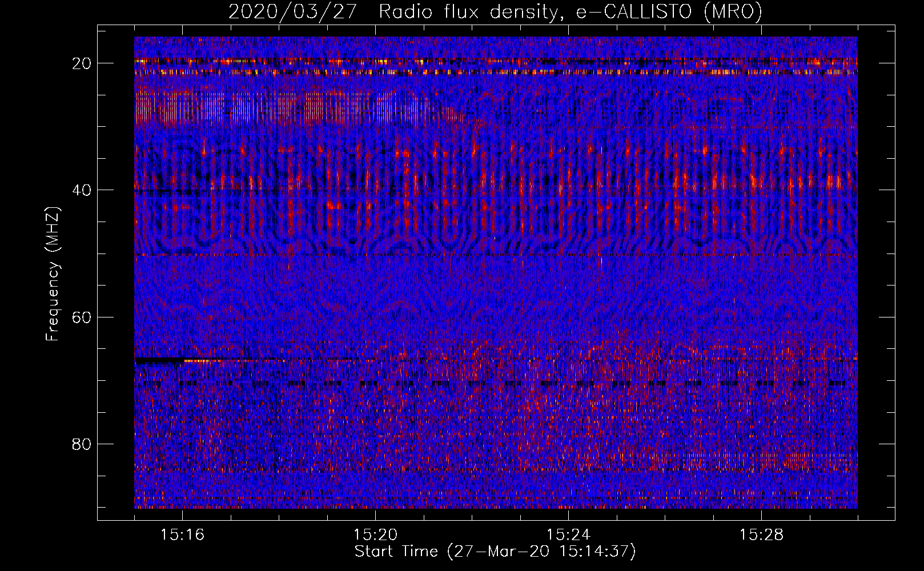Click the 15:20 time tick label

(375, 535)
